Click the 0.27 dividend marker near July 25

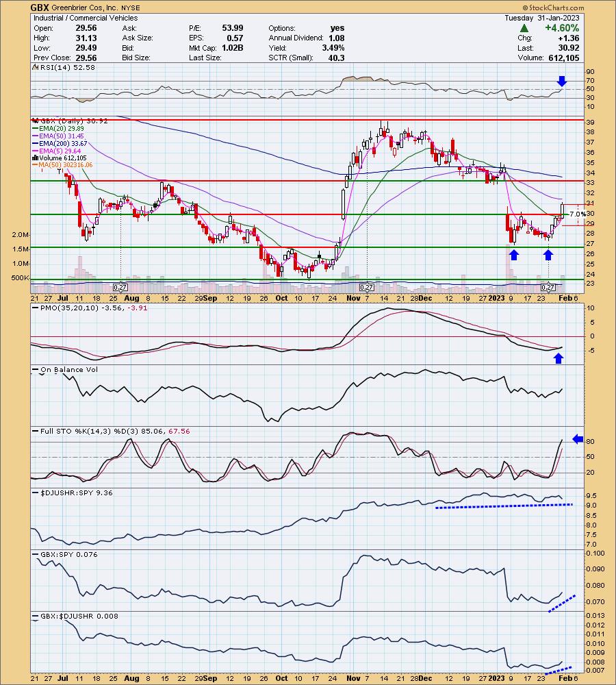coord(120,287)
